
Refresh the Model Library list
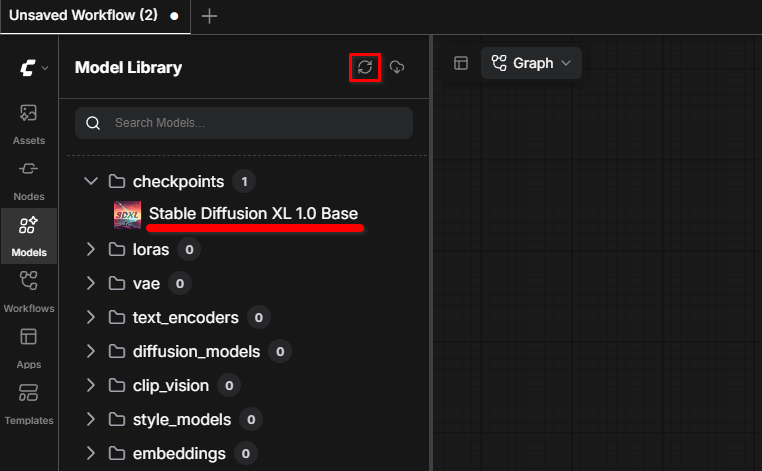point(365,67)
